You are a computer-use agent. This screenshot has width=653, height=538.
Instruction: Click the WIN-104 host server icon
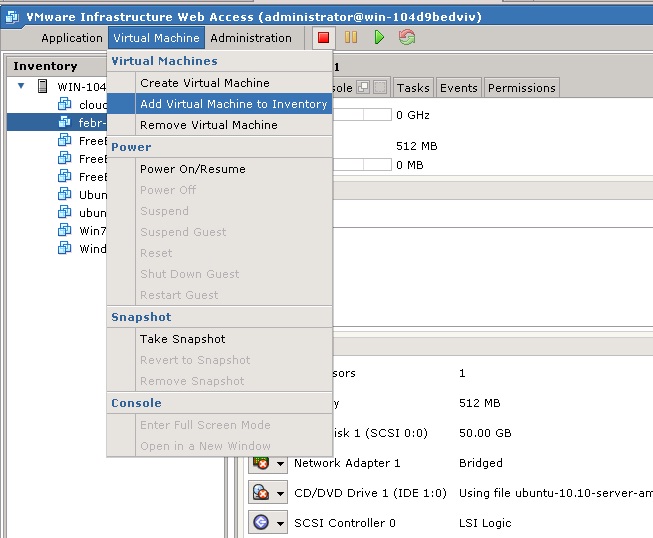42,86
